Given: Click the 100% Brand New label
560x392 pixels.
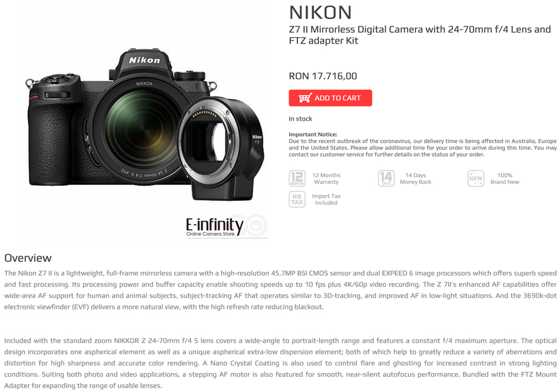Looking at the screenshot, I should [505, 178].
